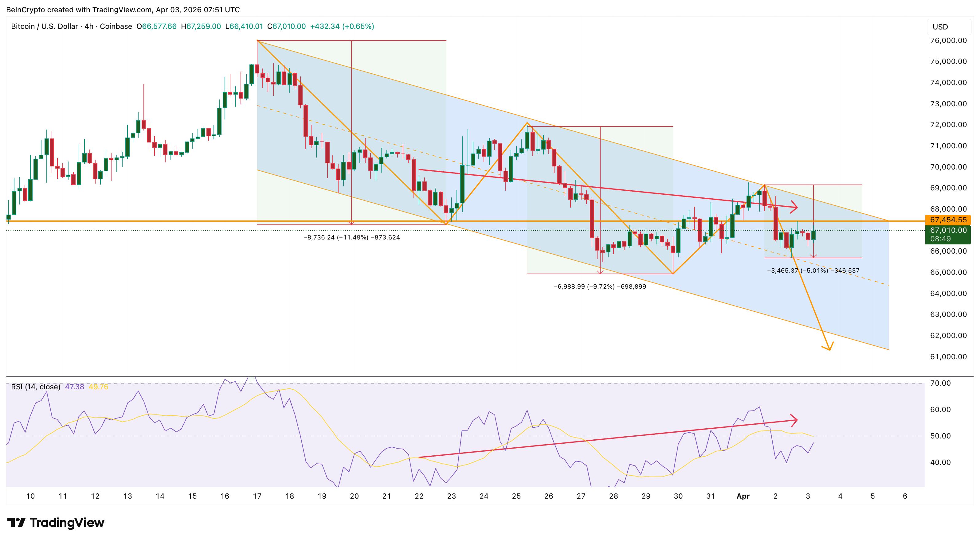Click the orange 67,454.55 price tag
Viewport: 980px width, 541px height.
[x=948, y=220]
